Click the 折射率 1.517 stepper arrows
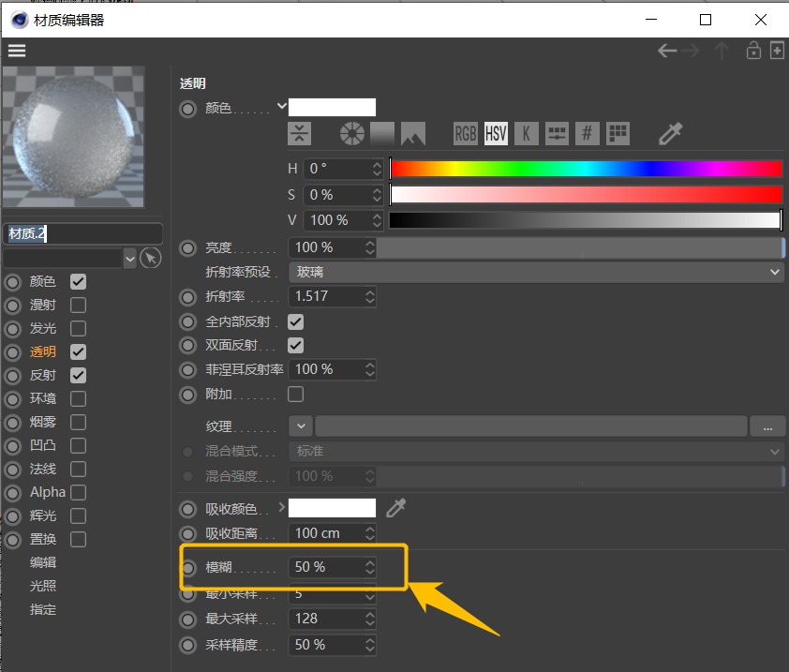This screenshot has height=672, width=789. pyautogui.click(x=370, y=297)
